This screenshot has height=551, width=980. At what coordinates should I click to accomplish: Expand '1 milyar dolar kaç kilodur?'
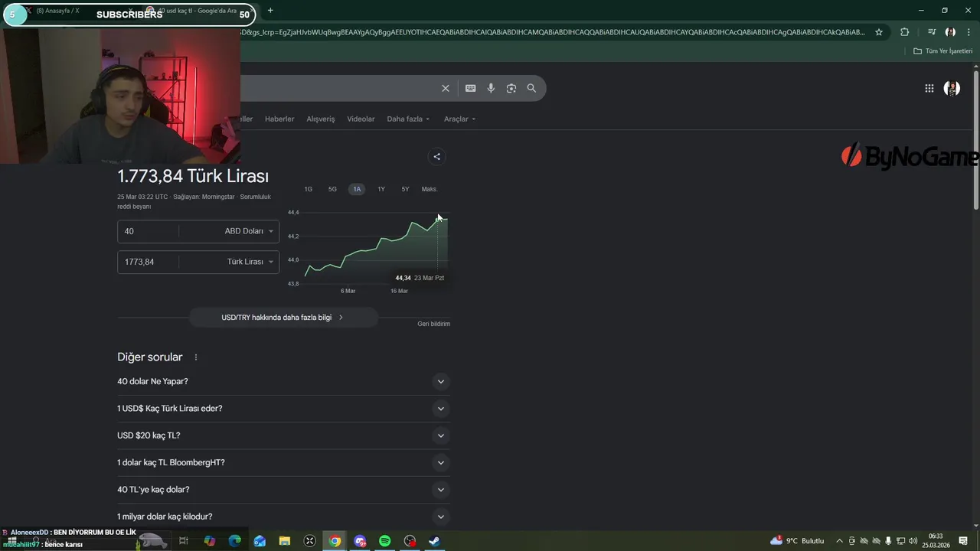click(283, 517)
